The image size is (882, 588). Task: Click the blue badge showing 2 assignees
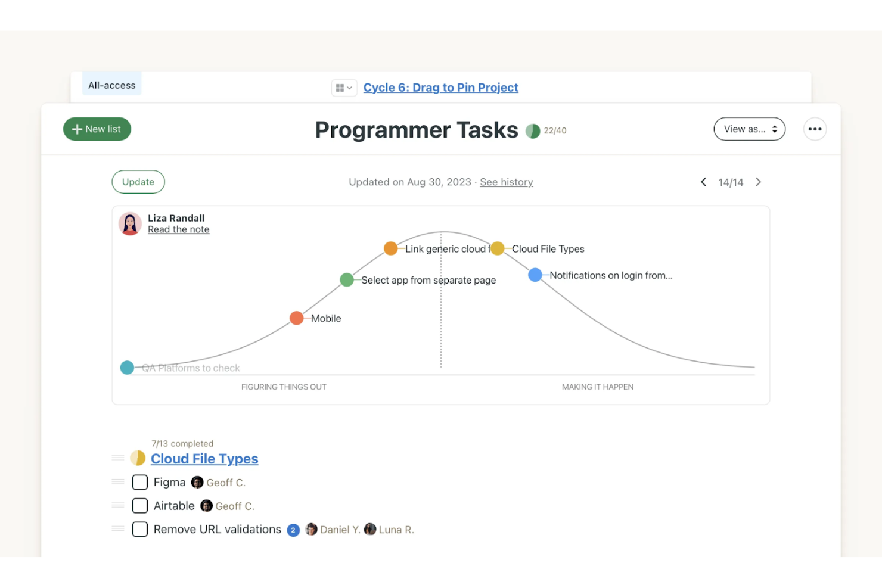coord(293,530)
